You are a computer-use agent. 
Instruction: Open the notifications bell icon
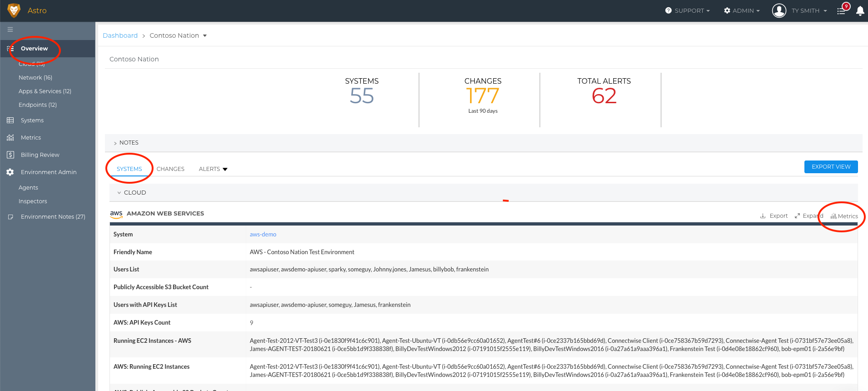tap(860, 10)
